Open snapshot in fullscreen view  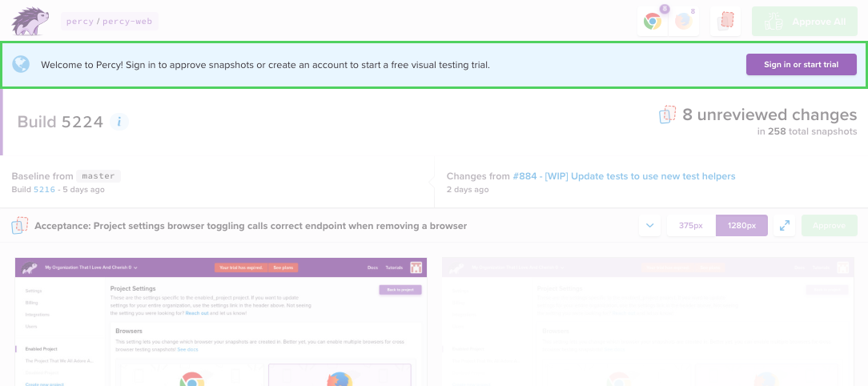pos(785,225)
